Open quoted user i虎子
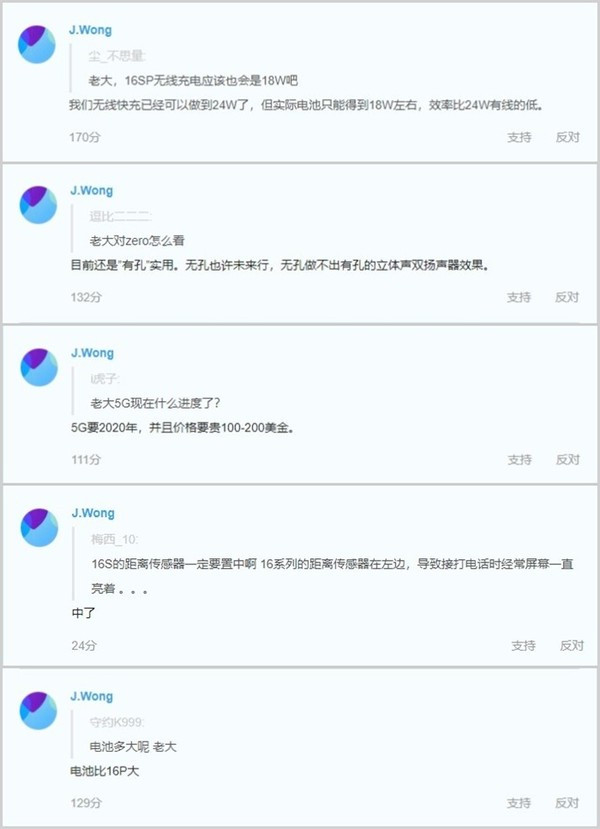The height and width of the screenshot is (829, 600). pyautogui.click(x=105, y=379)
